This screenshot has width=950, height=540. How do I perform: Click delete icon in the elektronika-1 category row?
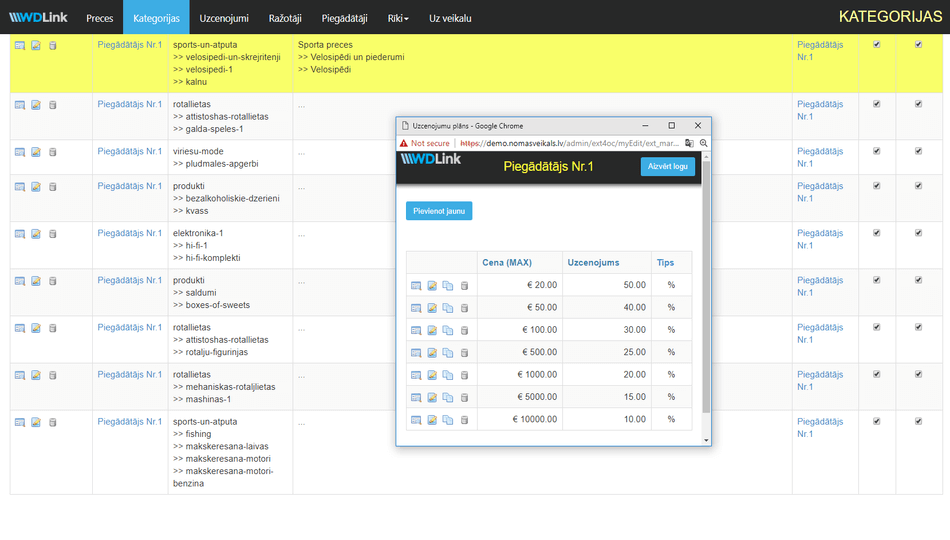pos(53,234)
